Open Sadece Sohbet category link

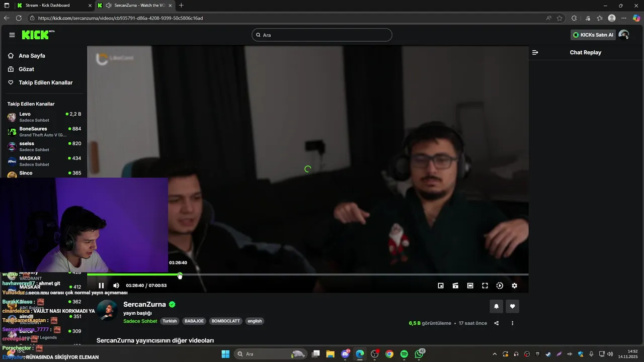click(x=140, y=321)
